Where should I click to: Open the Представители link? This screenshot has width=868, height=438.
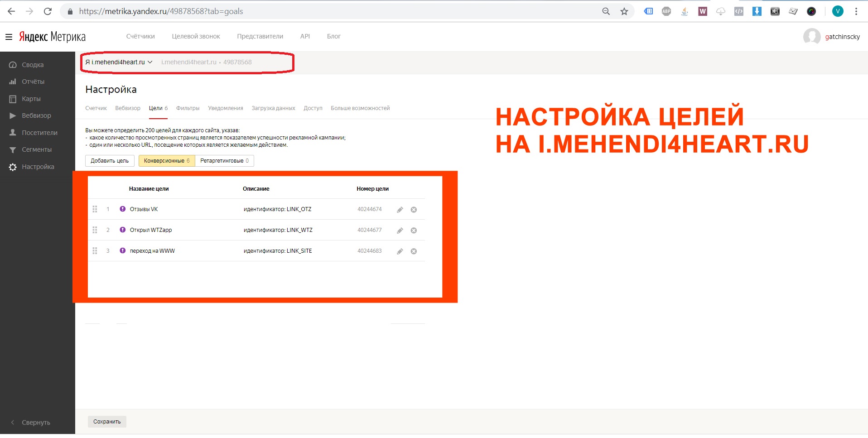(x=260, y=37)
